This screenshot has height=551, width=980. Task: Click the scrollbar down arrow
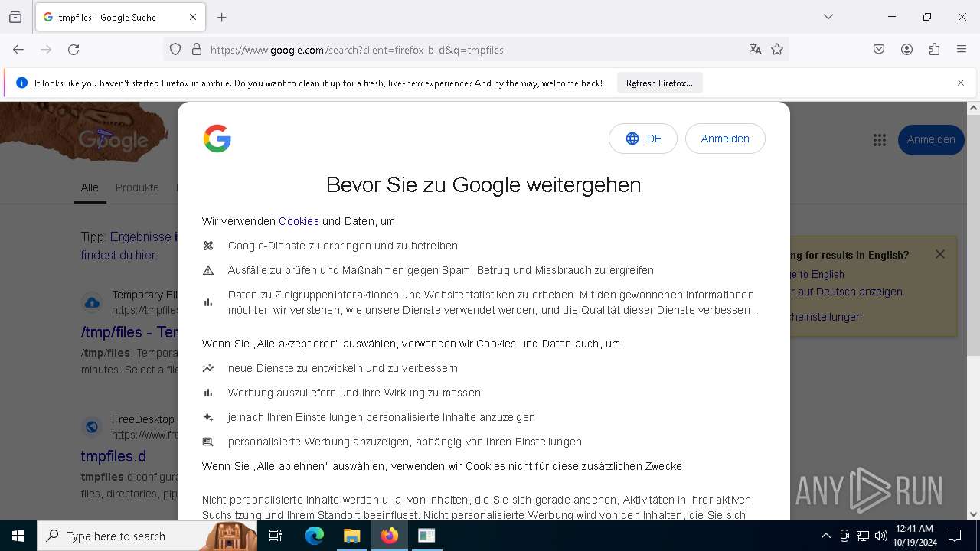click(x=973, y=514)
